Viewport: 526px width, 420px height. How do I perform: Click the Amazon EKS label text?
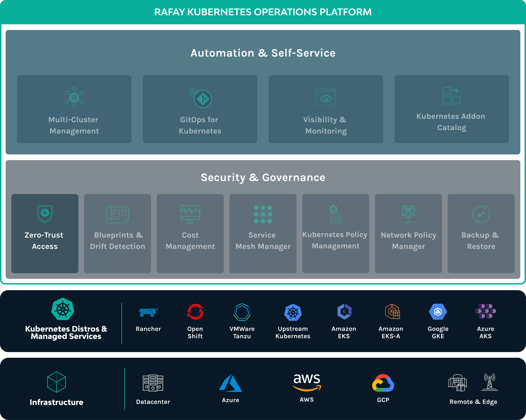pos(344,333)
